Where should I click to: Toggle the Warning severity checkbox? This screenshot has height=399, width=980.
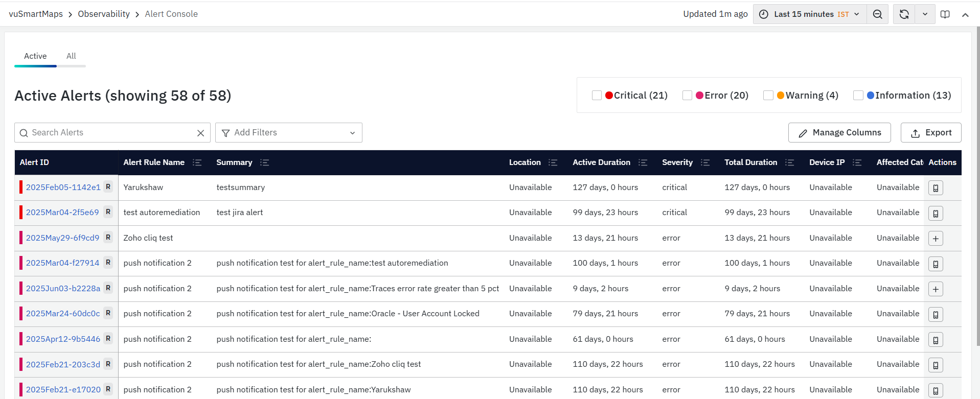[768, 96]
